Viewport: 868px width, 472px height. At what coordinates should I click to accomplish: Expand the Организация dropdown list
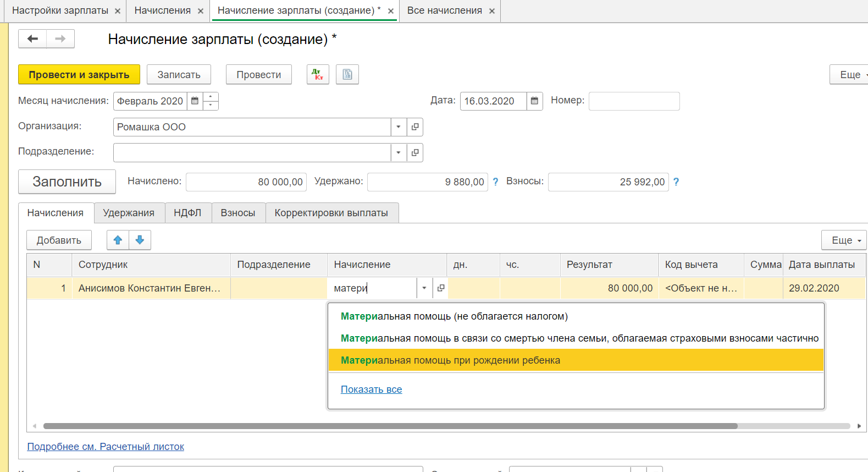pos(399,127)
